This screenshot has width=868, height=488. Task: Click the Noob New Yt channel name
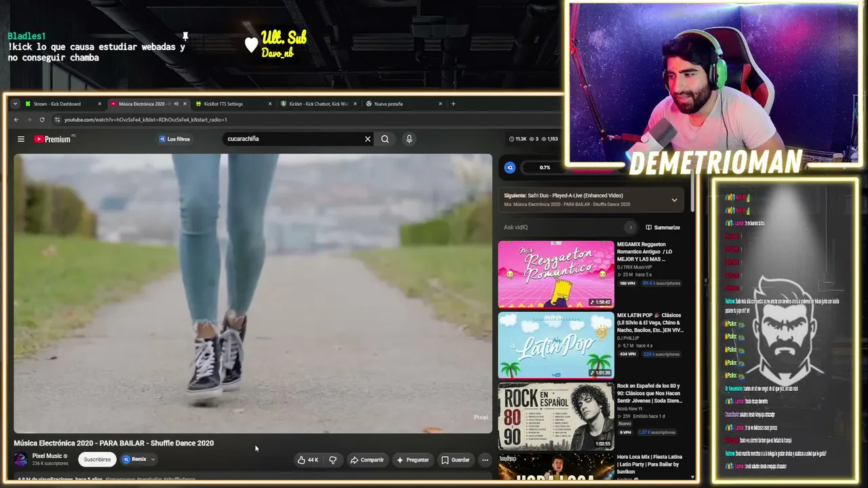tap(630, 409)
